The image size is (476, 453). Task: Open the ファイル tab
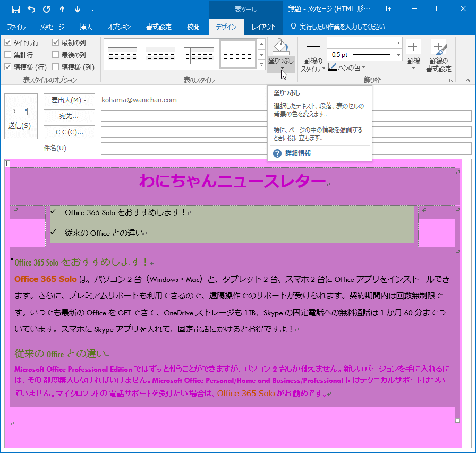pos(16,27)
